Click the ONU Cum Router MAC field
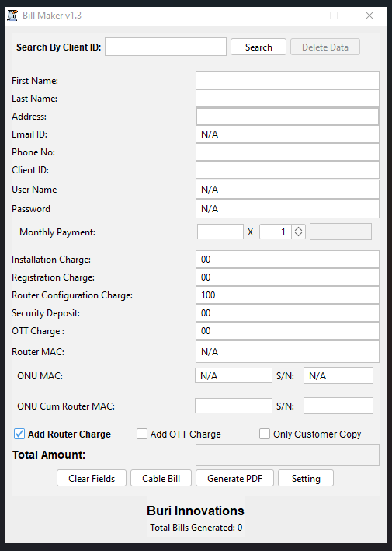This screenshot has width=392, height=551. 234,406
